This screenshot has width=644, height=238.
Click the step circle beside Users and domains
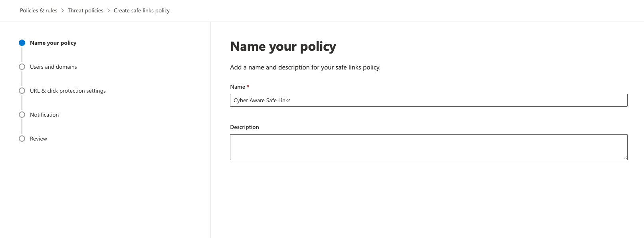point(22,67)
